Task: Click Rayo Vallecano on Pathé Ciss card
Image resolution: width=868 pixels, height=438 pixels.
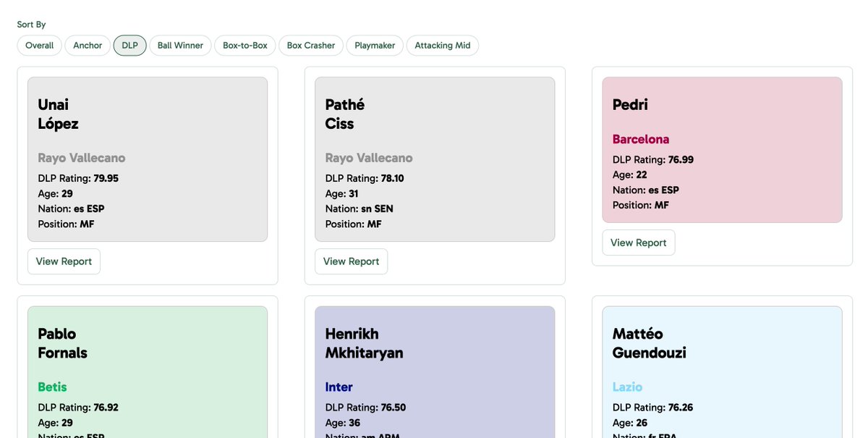Action: point(369,158)
